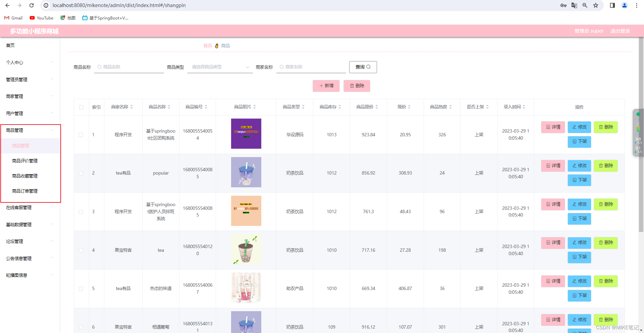Sort by 是否上架 column arrows
The image size is (644, 333).
tap(487, 107)
